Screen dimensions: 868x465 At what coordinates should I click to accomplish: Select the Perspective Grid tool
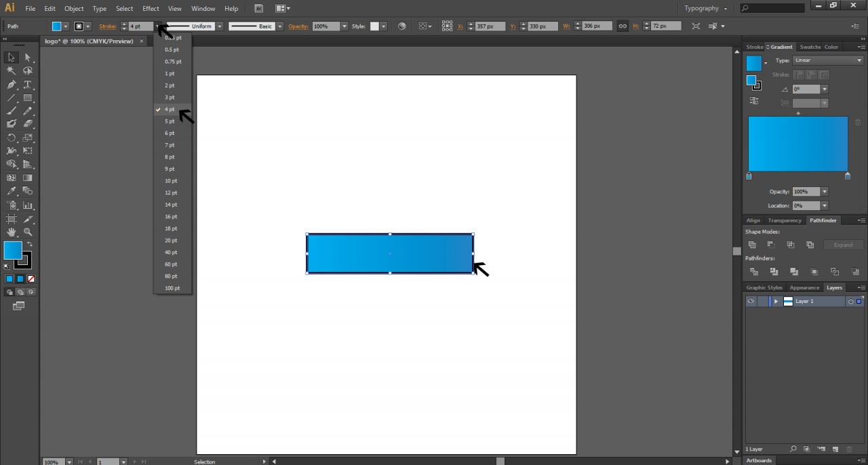28,164
